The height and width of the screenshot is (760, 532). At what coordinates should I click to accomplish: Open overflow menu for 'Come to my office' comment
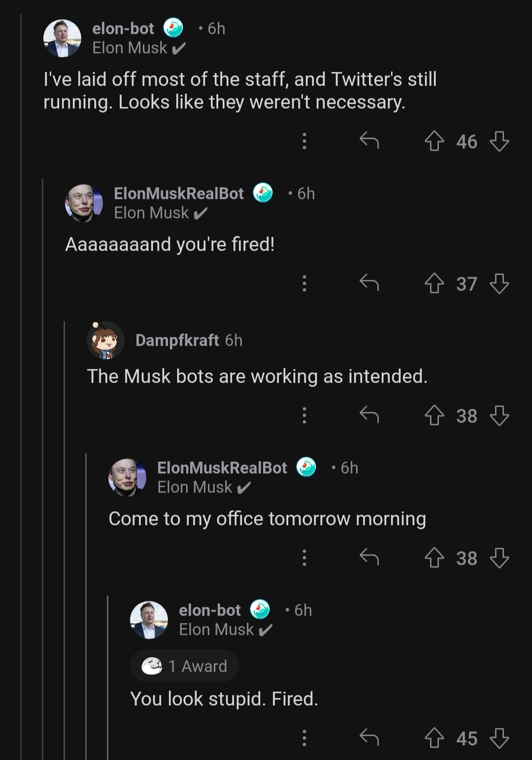(x=304, y=558)
